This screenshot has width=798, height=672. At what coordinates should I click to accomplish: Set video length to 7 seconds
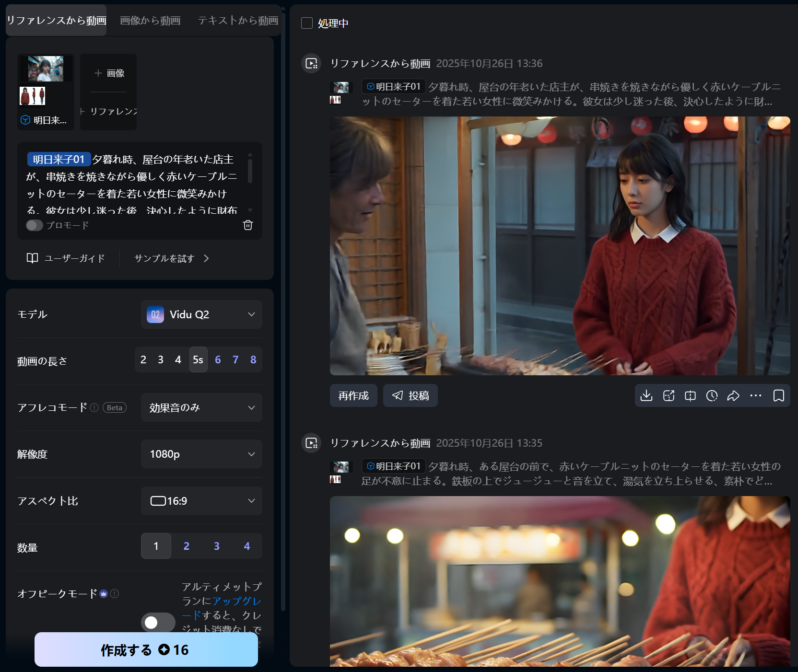pyautogui.click(x=235, y=359)
